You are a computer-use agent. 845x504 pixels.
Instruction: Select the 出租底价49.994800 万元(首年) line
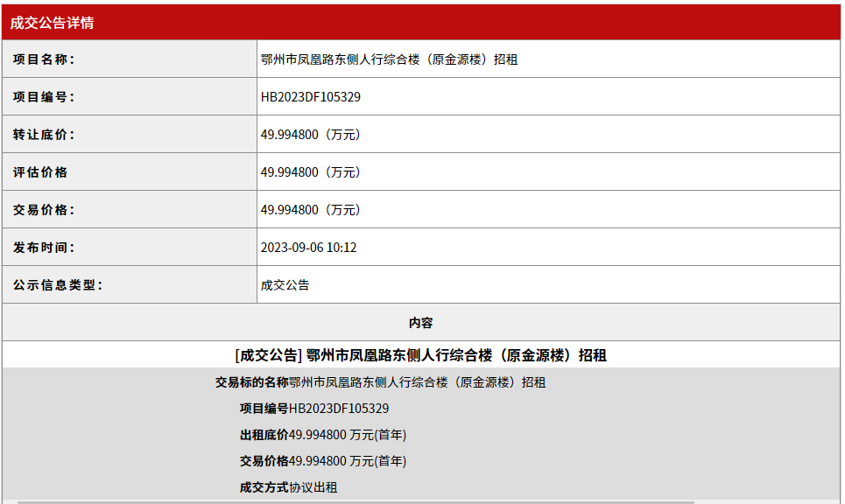pos(323,435)
